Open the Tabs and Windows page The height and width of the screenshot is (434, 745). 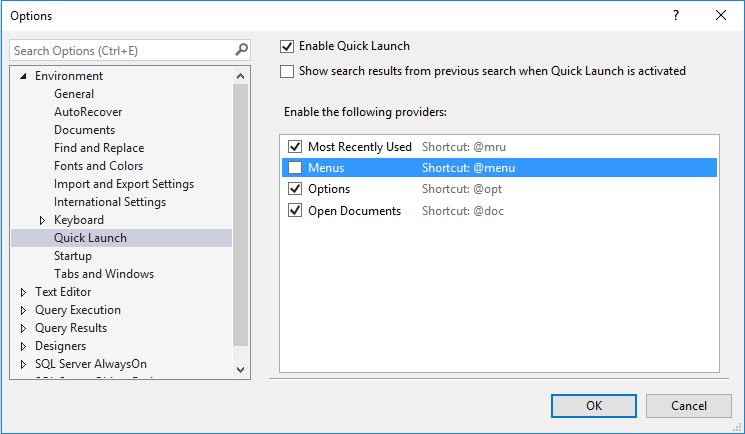coord(104,274)
